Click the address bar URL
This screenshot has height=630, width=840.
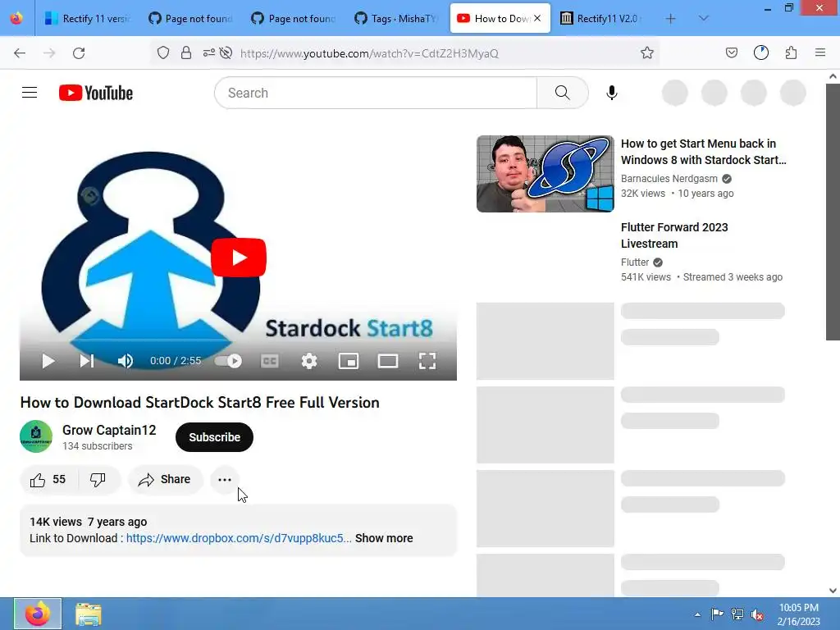pyautogui.click(x=370, y=53)
